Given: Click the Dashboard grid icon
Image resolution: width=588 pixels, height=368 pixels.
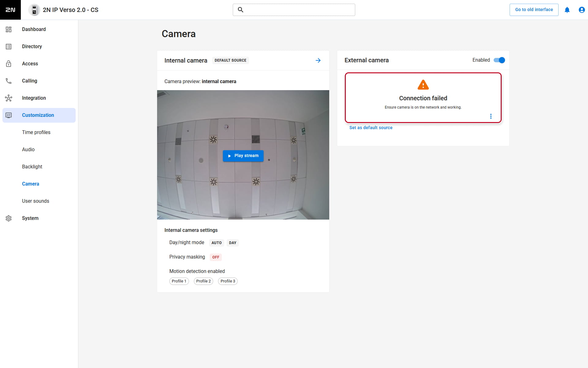Looking at the screenshot, I should [9, 29].
